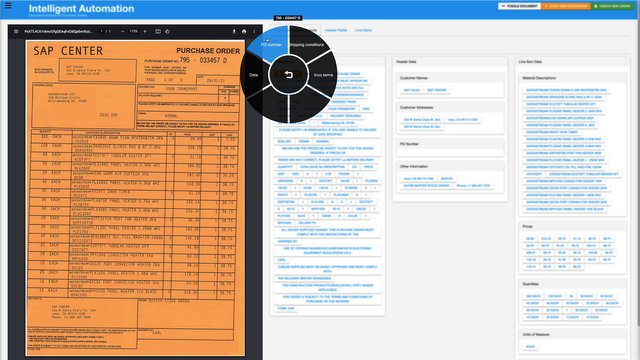Click the 'EACH' chip under Units of Measure
The width and height of the screenshot is (640, 360).
tap(530, 347)
